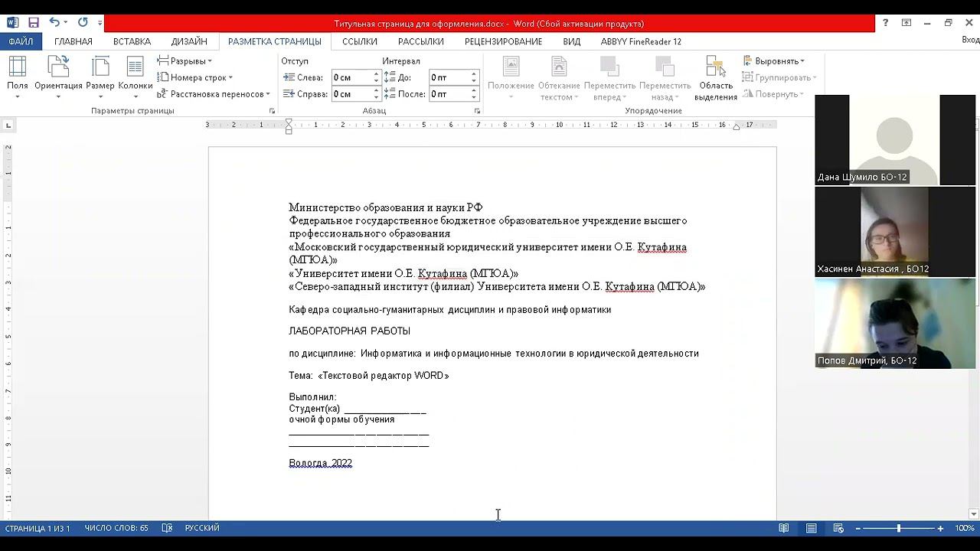Click the ЛАБОРАТОРНАЯ РАБОТЫ heading text
The height and width of the screenshot is (551, 980).
pyautogui.click(x=349, y=331)
